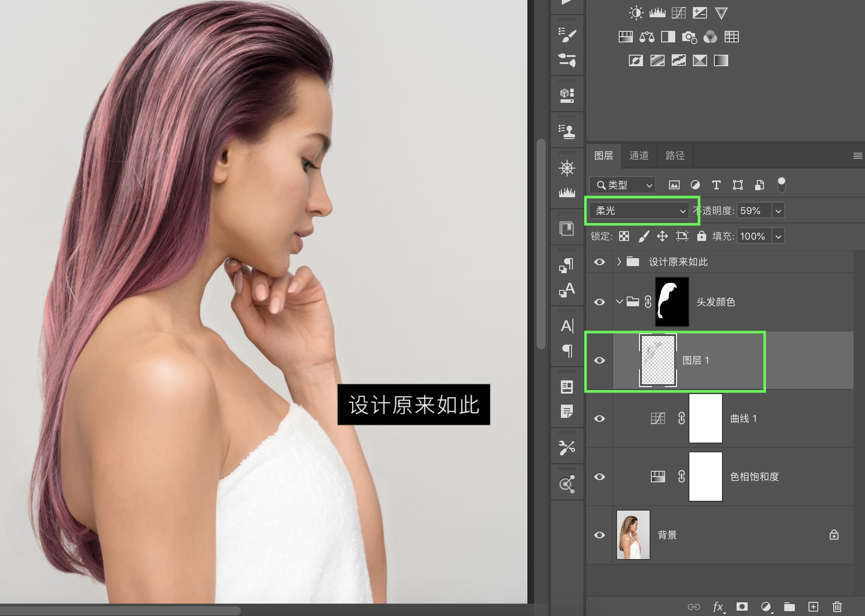The height and width of the screenshot is (616, 865).
Task: Lock transparent pixels
Action: click(624, 237)
